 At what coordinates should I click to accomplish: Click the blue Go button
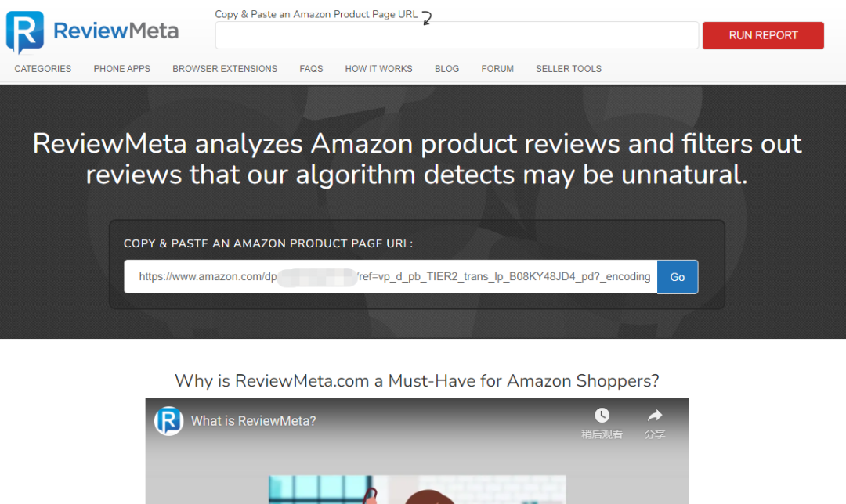point(678,277)
